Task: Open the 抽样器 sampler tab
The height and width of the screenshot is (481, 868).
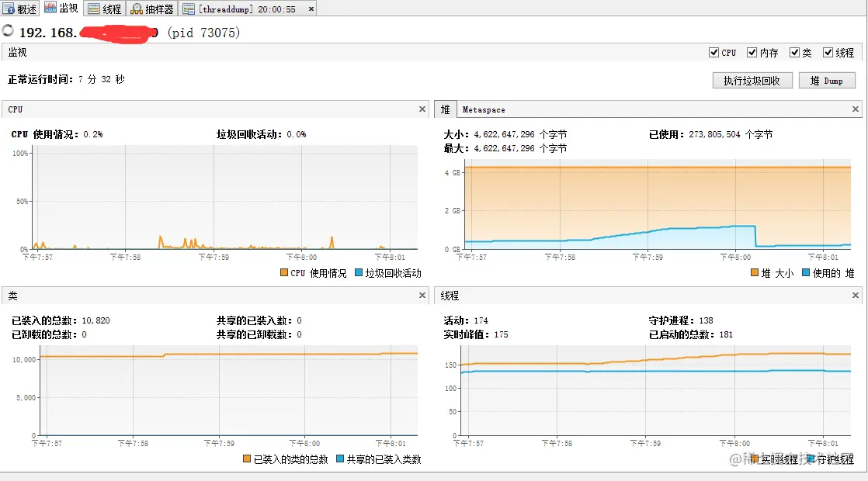Action: (x=152, y=9)
